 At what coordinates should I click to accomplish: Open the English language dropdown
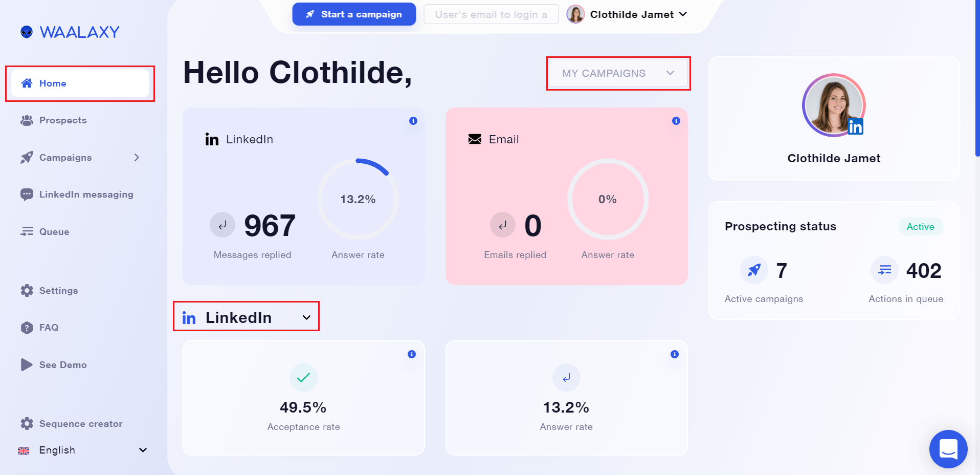[x=82, y=450]
